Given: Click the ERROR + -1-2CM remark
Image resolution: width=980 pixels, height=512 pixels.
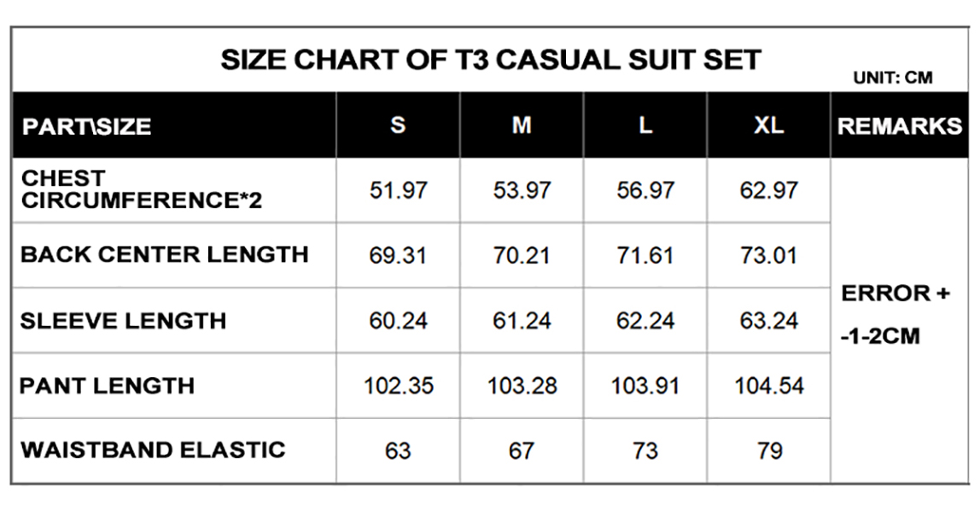Looking at the screenshot, I should 895,314.
